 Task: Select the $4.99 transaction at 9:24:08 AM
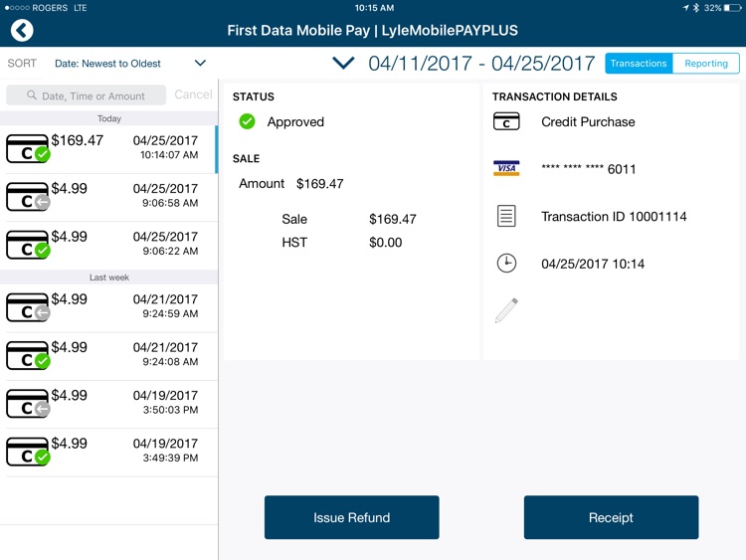(x=109, y=356)
